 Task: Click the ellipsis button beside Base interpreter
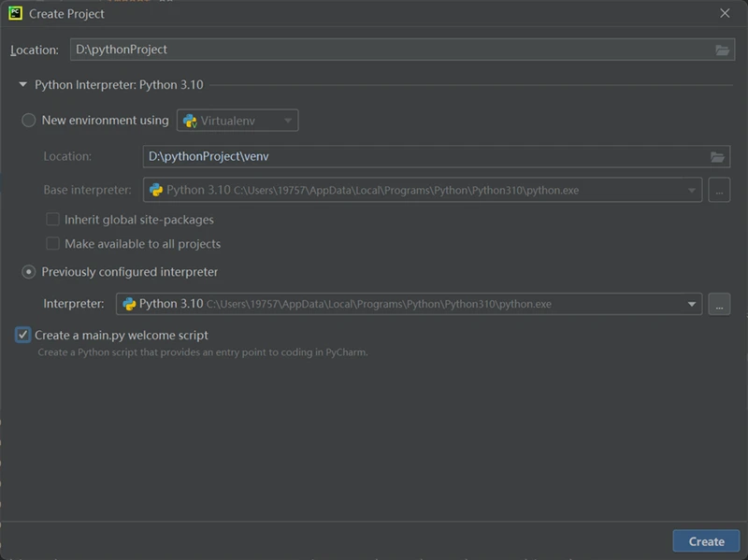[x=719, y=190]
